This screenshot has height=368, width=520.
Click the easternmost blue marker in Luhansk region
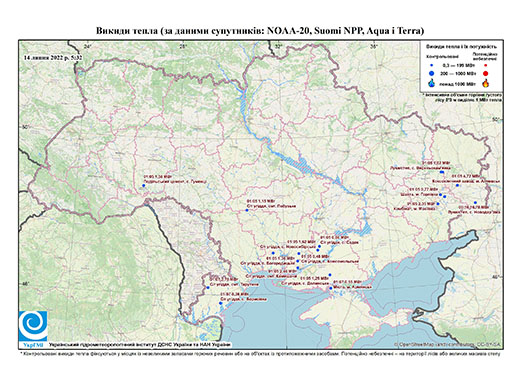(x=475, y=203)
